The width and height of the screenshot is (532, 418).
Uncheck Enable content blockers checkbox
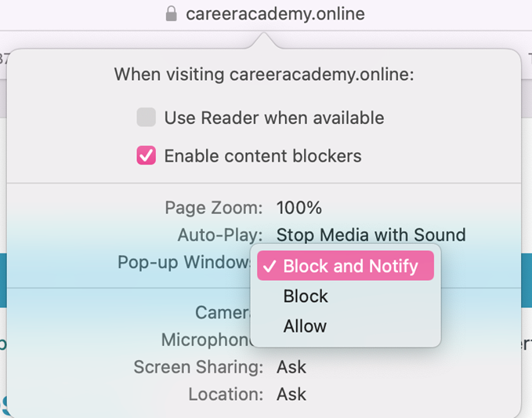point(147,155)
